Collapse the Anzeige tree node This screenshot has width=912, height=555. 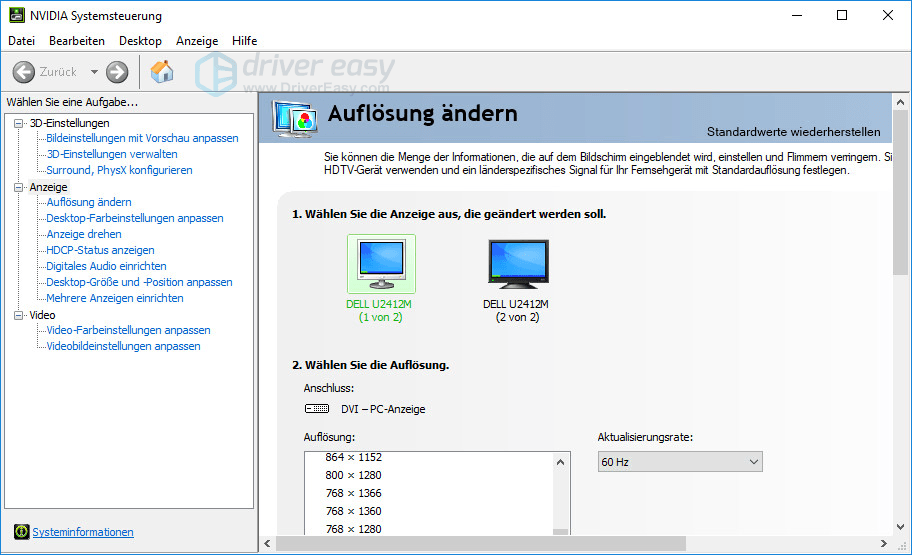pos(19,187)
